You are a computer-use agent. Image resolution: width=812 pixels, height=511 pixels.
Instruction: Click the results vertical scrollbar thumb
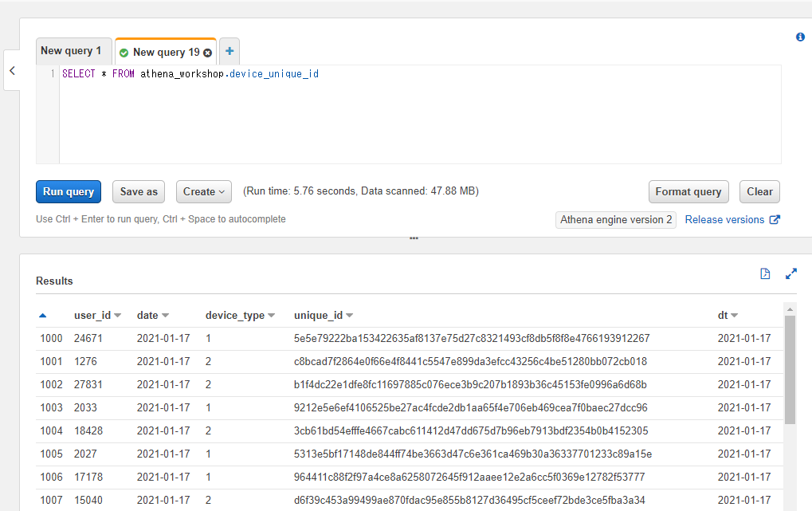(x=790, y=370)
